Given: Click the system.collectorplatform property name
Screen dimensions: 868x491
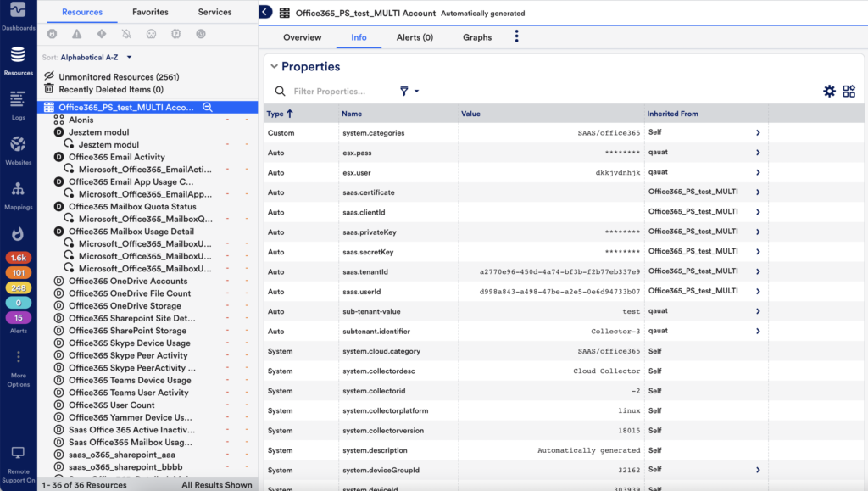Looking at the screenshot, I should pos(386,410).
